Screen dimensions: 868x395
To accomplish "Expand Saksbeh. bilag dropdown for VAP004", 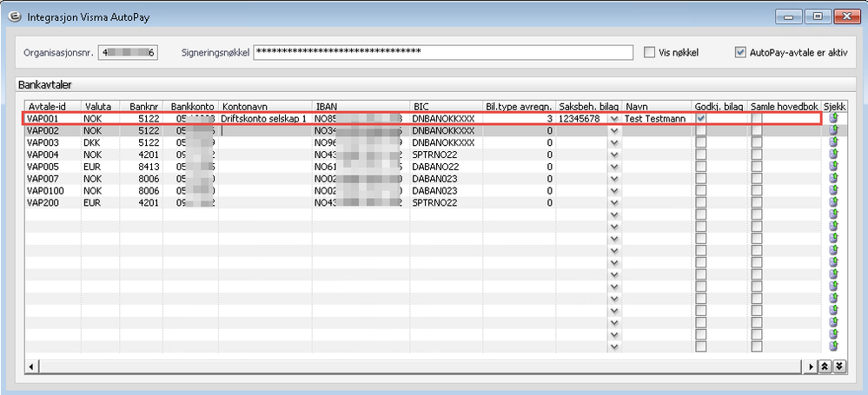I will (613, 155).
